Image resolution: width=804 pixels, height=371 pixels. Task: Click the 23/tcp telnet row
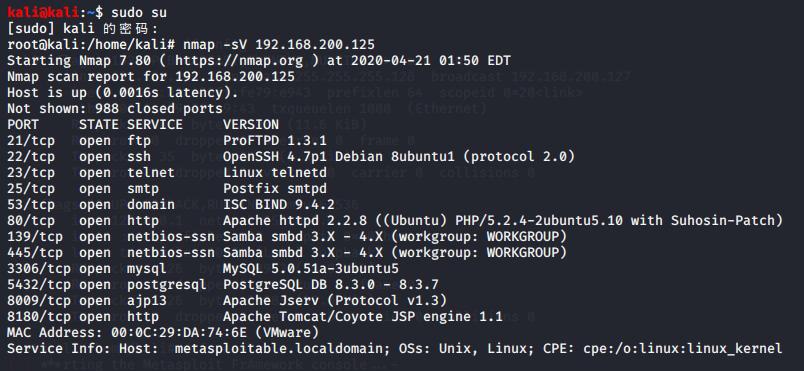click(x=167, y=173)
